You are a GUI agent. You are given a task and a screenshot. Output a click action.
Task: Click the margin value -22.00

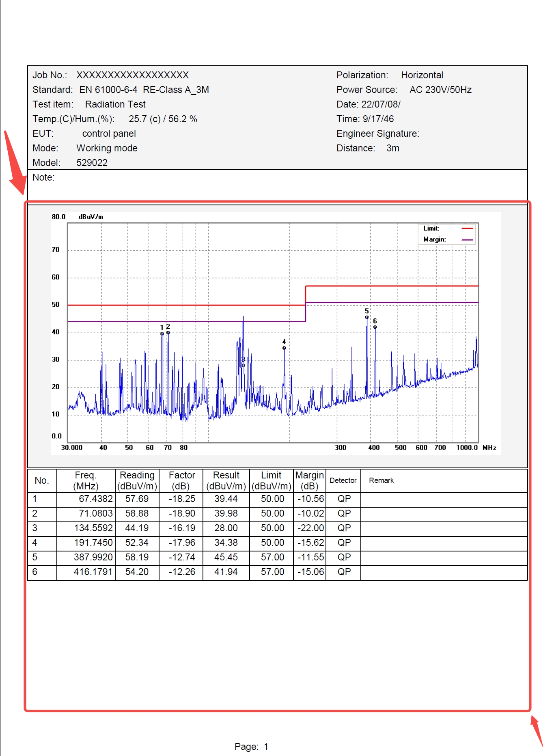click(x=310, y=528)
